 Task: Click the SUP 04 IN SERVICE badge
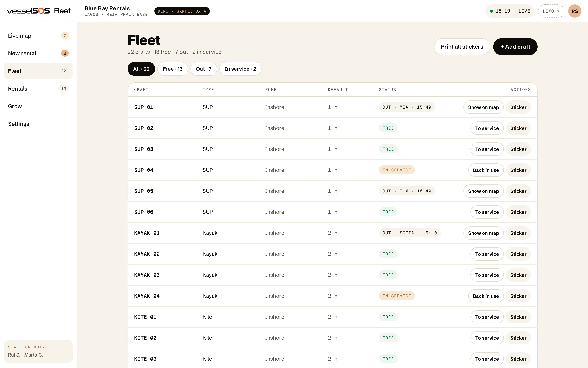397,170
